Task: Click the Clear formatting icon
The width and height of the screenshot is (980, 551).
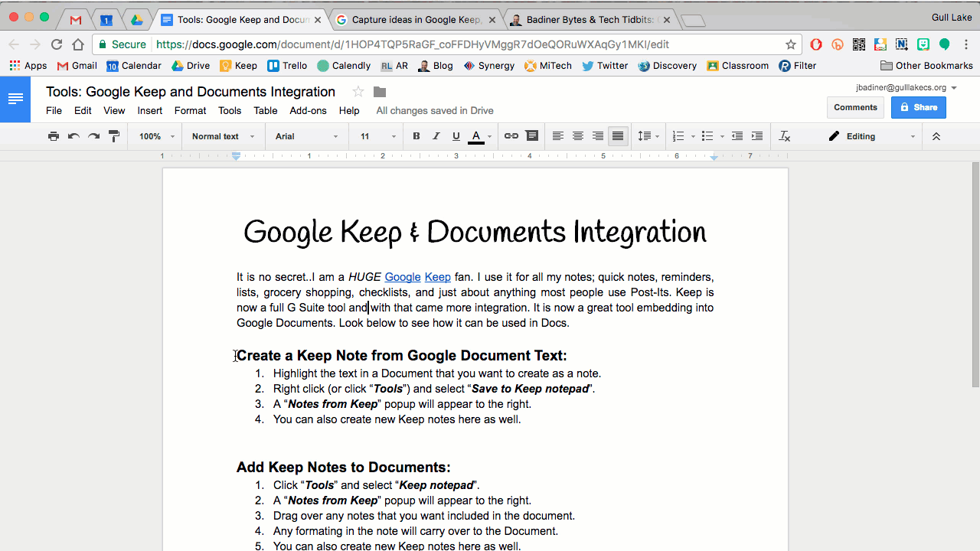Action: [x=784, y=136]
